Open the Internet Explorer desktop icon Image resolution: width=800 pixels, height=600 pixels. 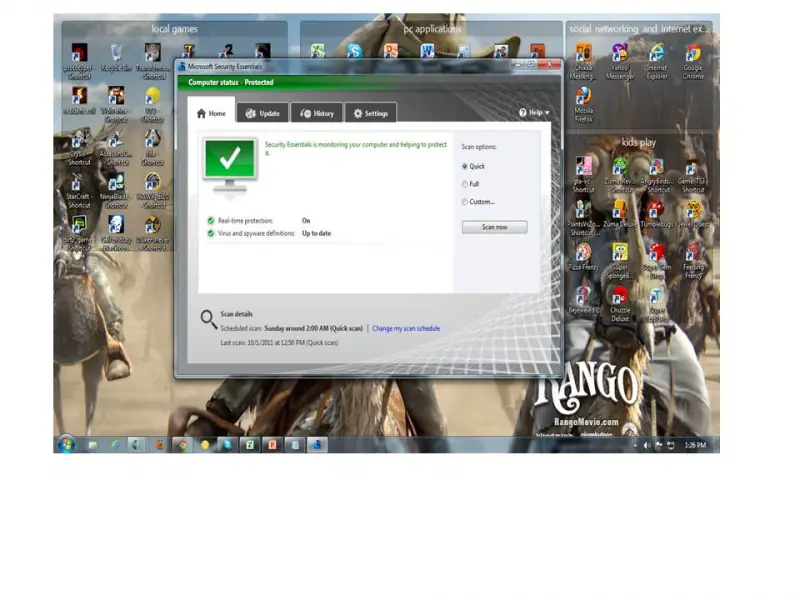coord(657,61)
